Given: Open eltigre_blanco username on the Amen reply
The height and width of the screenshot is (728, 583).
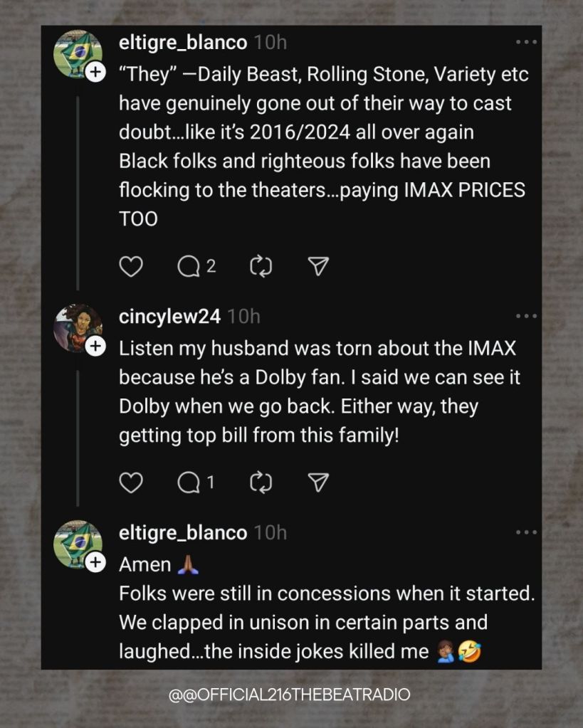Looking at the screenshot, I should 183,533.
